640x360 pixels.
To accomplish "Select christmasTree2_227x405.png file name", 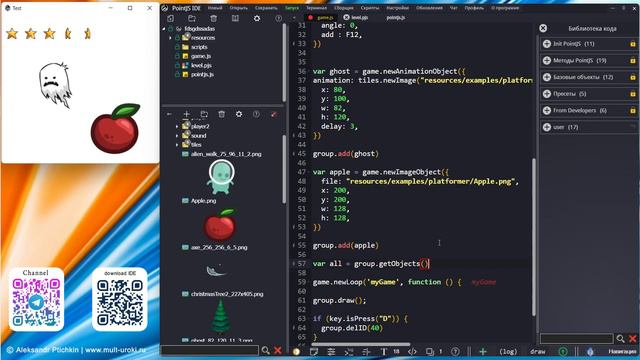I will (x=227, y=293).
